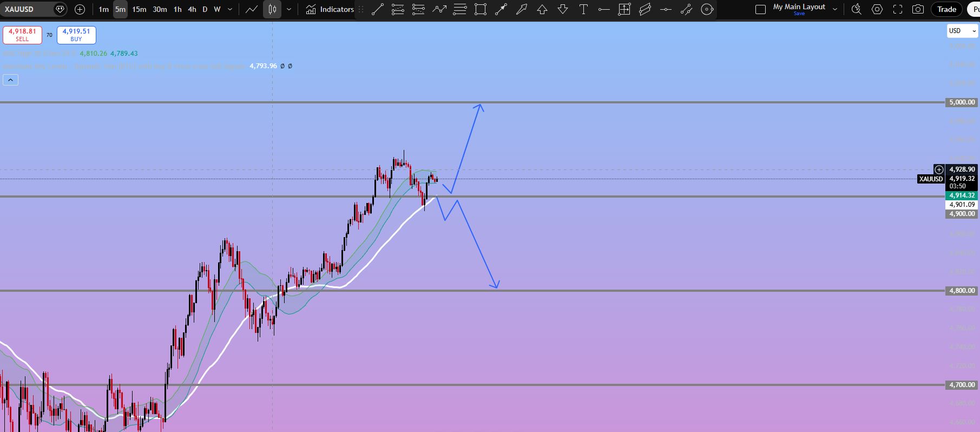Choose the rectangle shape tool
Viewport: 980px width, 432px height.
(481, 9)
